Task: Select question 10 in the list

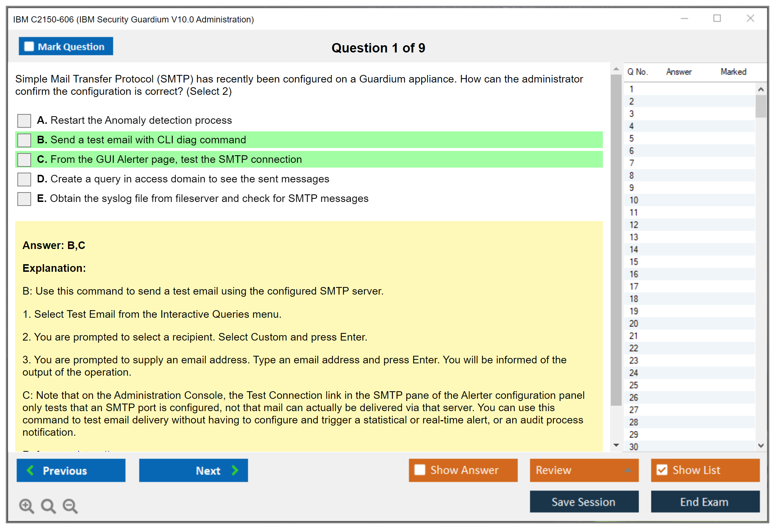Action: 634,200
